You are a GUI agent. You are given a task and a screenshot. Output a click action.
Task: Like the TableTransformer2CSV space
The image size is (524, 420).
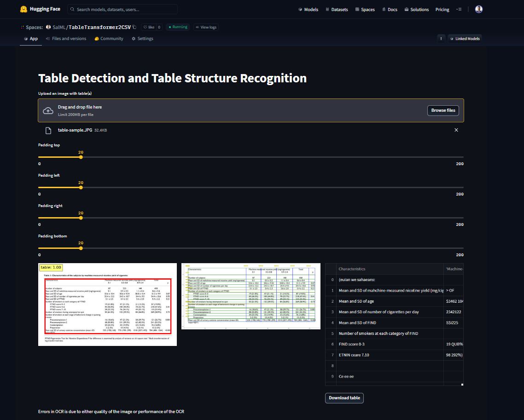pyautogui.click(x=148, y=27)
